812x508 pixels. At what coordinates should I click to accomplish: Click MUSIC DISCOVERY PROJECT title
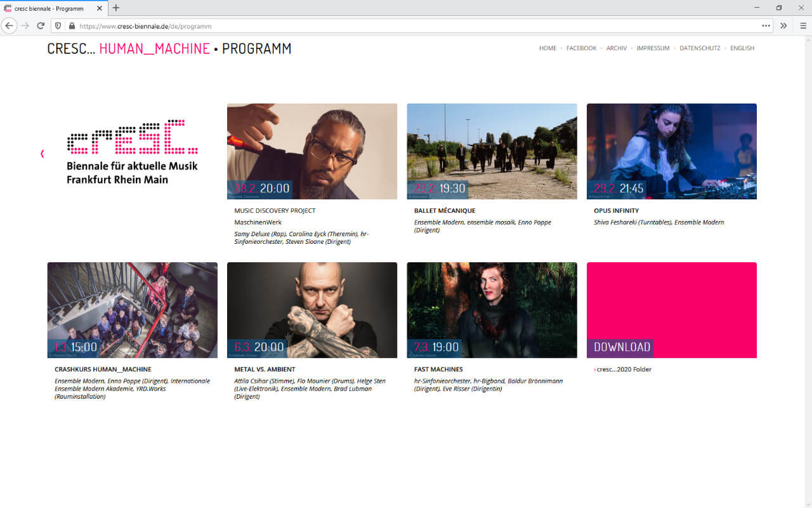(275, 211)
